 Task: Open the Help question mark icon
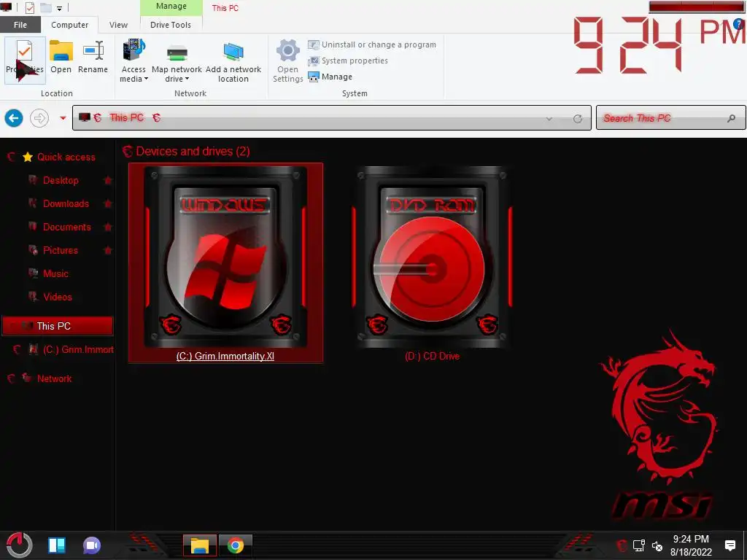[740, 24]
